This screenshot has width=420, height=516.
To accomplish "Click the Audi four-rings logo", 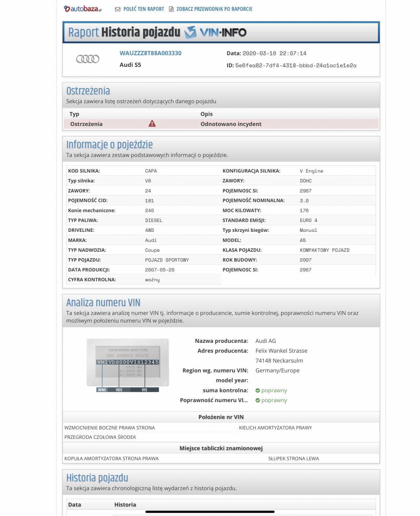I will tap(88, 59).
